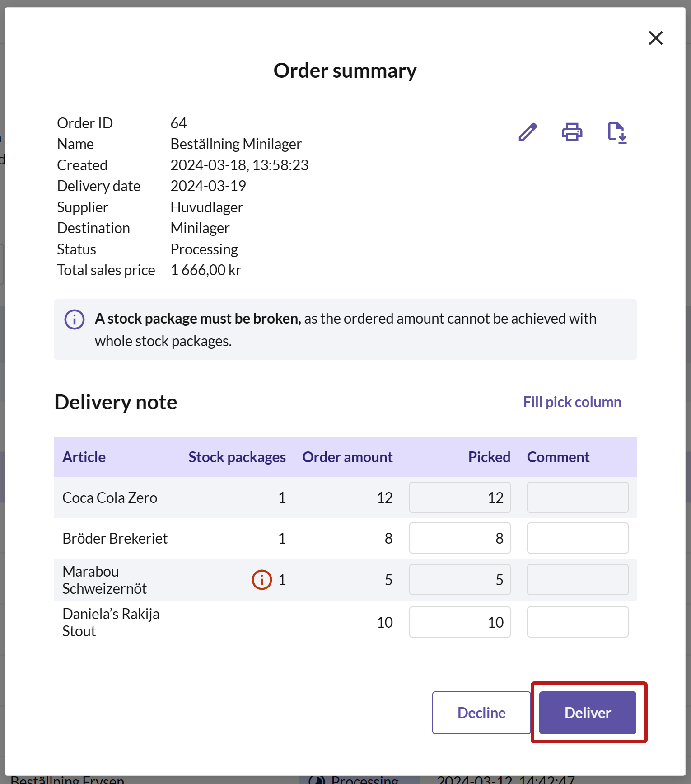Screen dimensions: 691x784
Task: Click the Stock packages column header
Action: 237,457
